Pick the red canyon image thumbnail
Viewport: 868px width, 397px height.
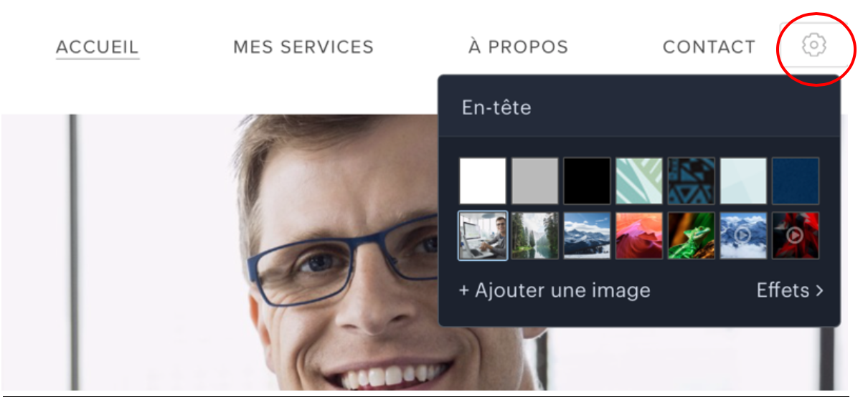[x=639, y=235]
